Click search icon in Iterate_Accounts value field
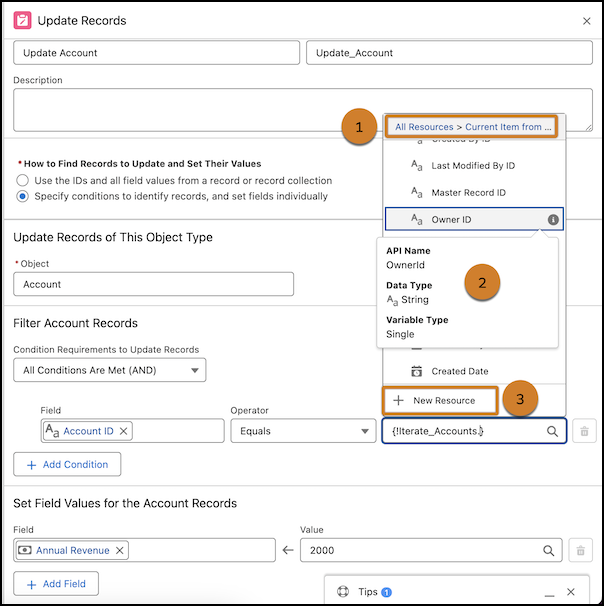This screenshot has height=606, width=604. coord(552,431)
